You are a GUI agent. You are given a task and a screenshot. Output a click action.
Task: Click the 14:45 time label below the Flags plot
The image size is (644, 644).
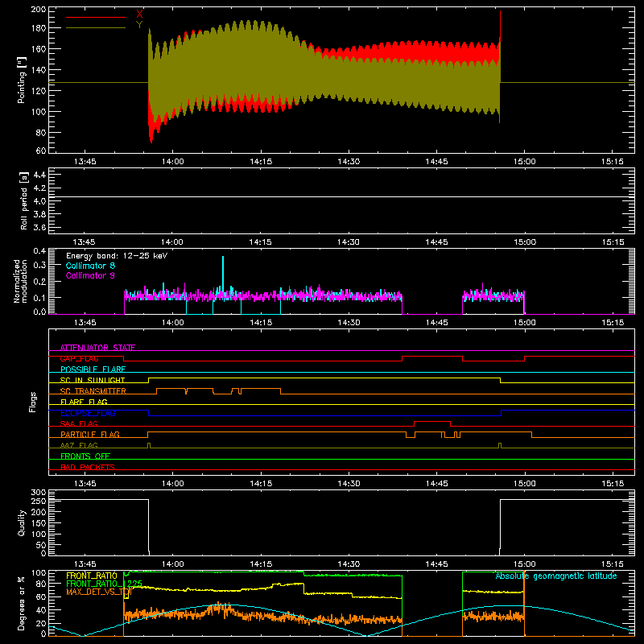pyautogui.click(x=436, y=484)
